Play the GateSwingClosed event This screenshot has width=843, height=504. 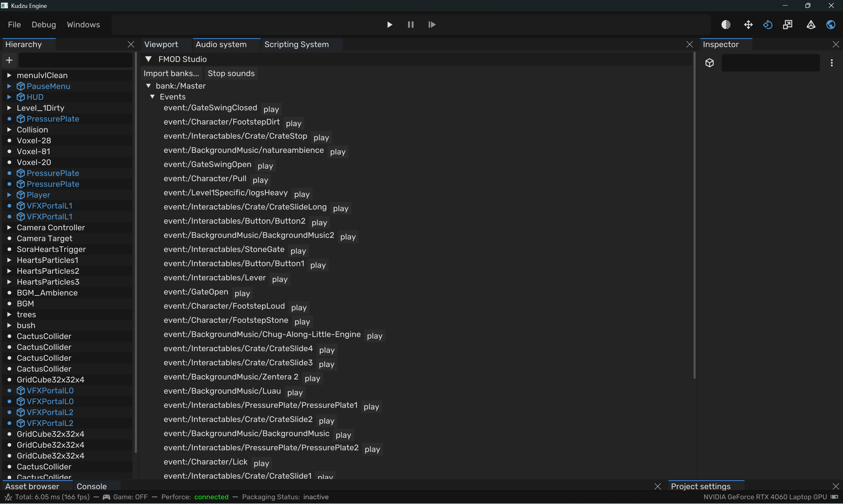[271, 109]
